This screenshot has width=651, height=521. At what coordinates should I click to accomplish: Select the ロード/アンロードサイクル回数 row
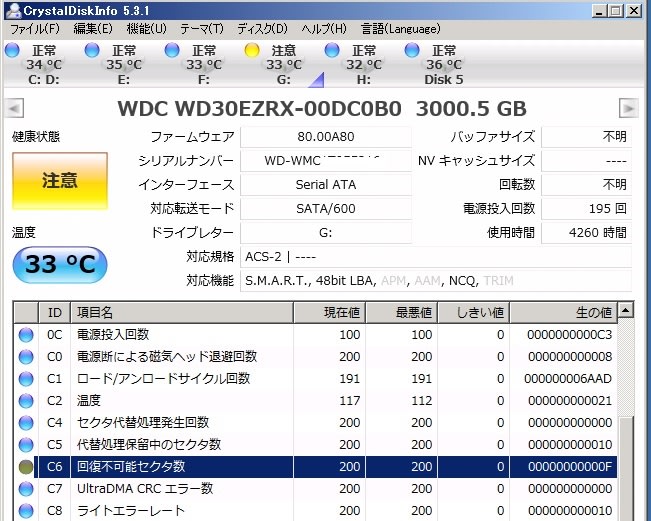[316, 379]
